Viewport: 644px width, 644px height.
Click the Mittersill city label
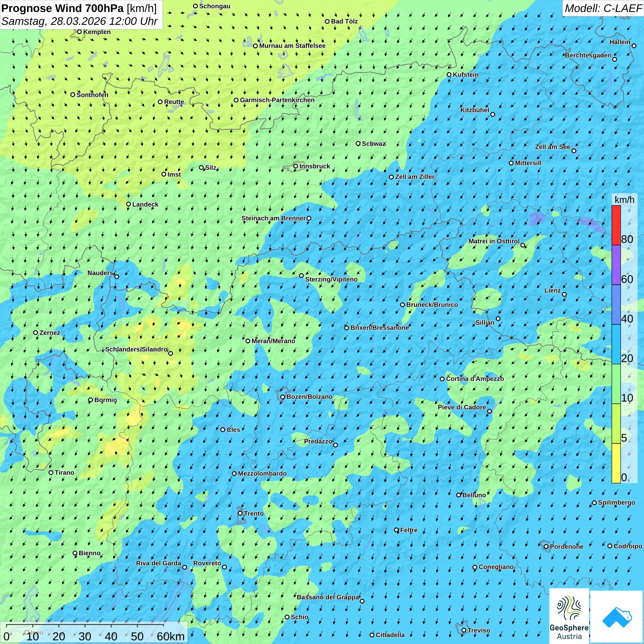[x=528, y=163]
